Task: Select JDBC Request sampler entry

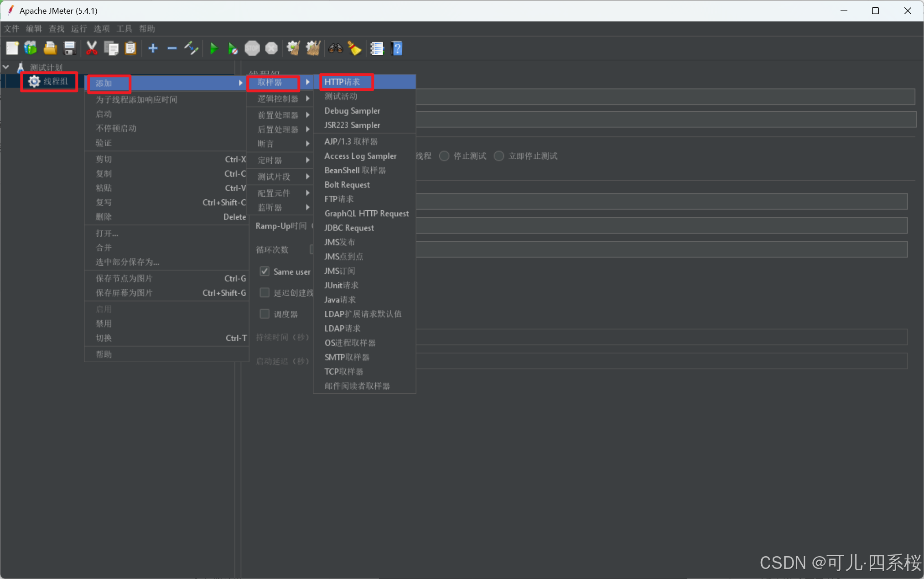Action: pos(349,228)
